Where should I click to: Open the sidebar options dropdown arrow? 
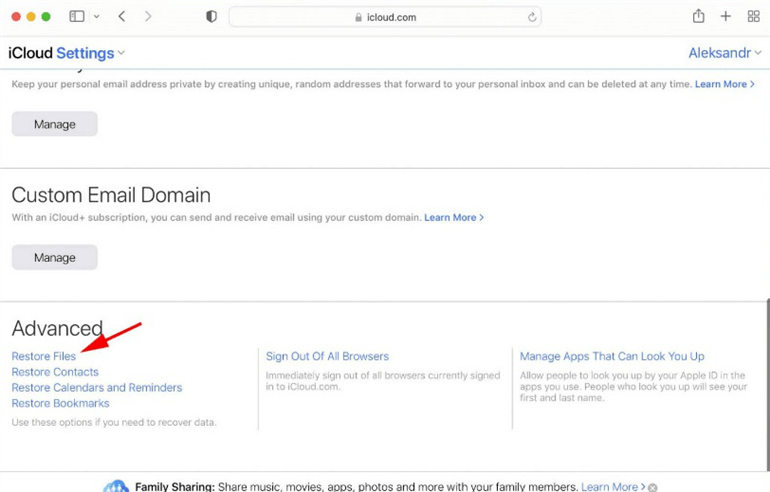coord(96,17)
